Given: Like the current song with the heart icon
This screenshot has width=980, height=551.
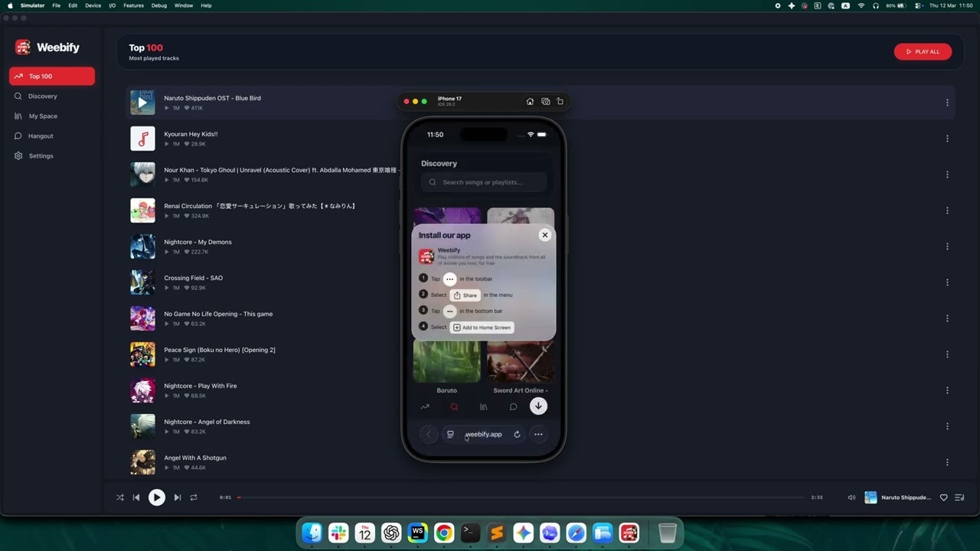Looking at the screenshot, I should tap(943, 497).
